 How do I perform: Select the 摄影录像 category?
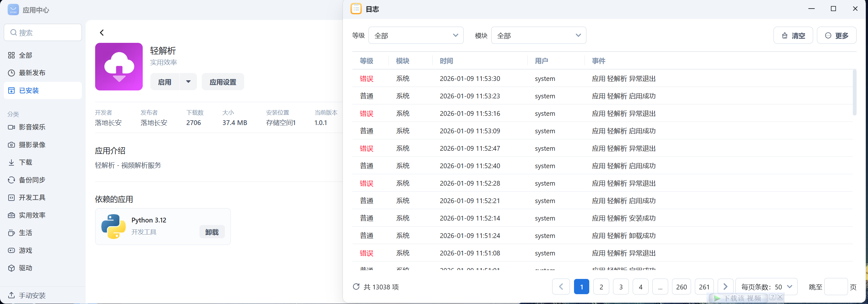pos(32,145)
